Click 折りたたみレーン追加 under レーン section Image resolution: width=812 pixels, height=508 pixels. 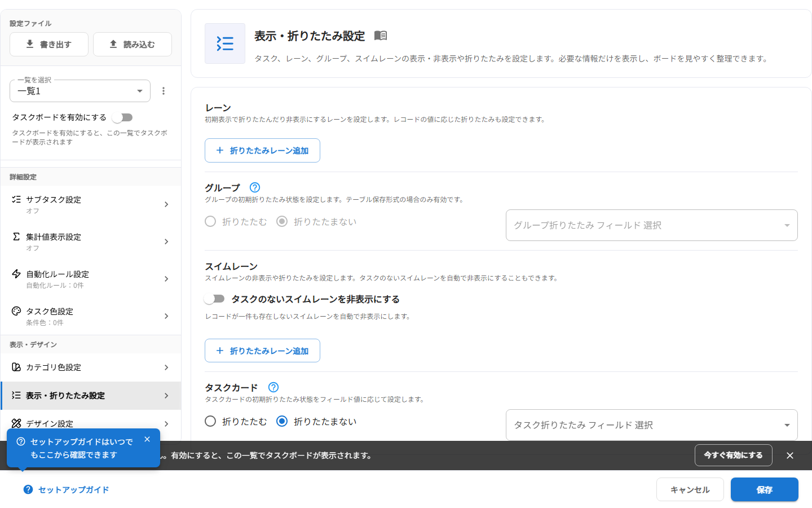click(x=262, y=151)
